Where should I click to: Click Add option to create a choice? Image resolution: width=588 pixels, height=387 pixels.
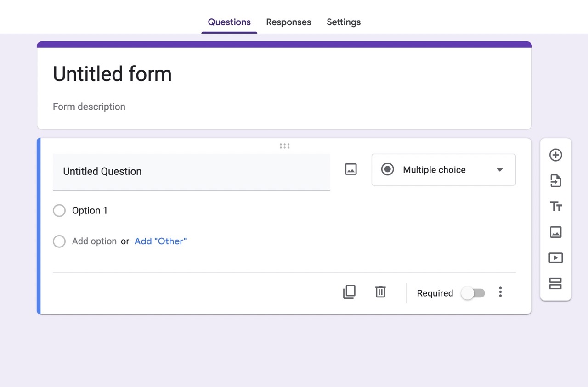tap(94, 241)
